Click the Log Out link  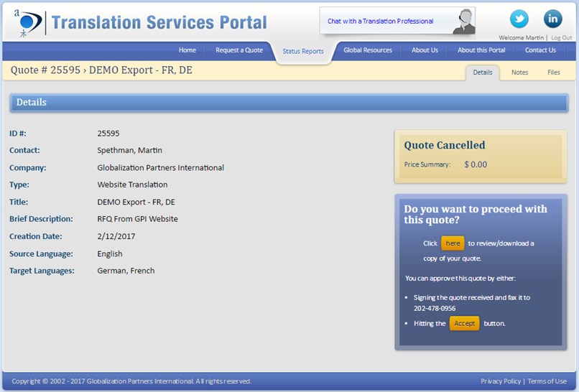tap(561, 37)
